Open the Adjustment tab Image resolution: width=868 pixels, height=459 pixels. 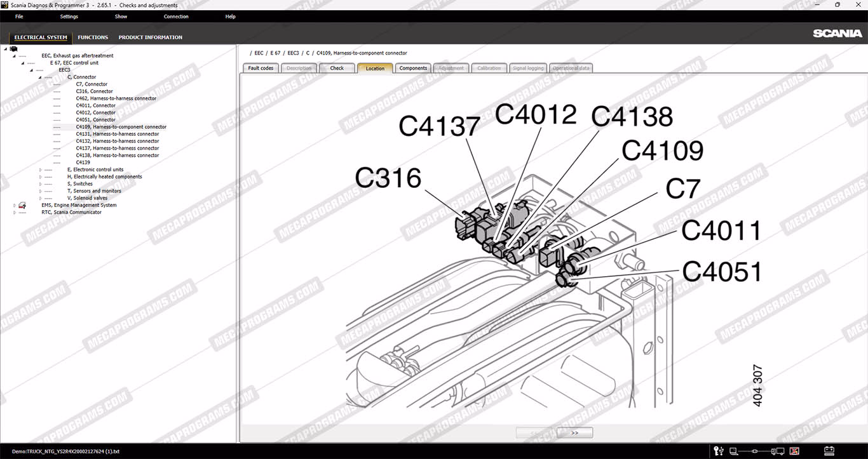tap(451, 68)
